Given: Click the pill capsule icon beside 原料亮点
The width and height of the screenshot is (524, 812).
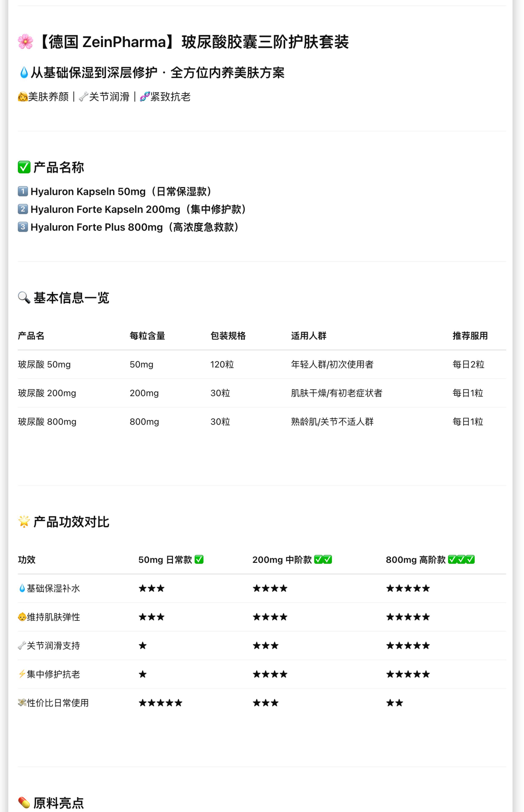Looking at the screenshot, I should pyautogui.click(x=24, y=802).
